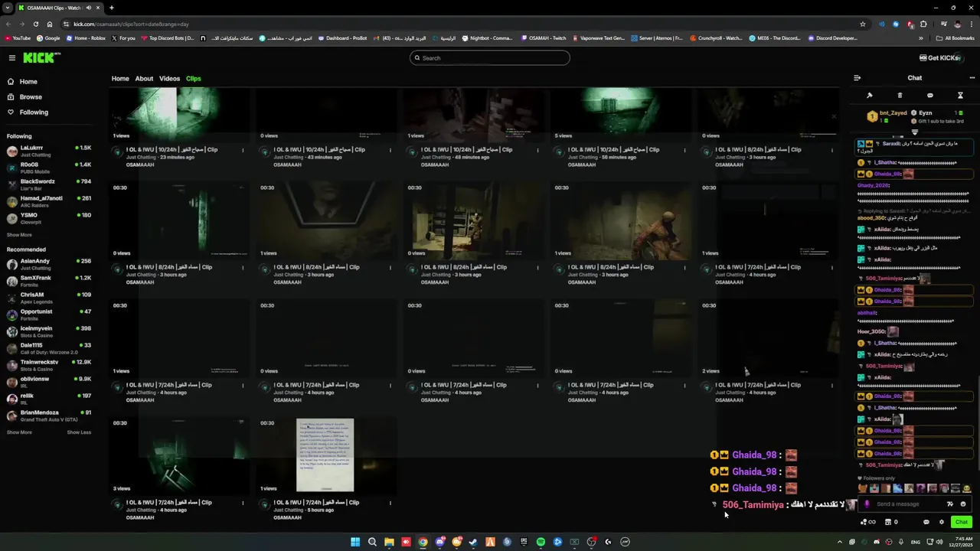Open Trainwreckstv in Recommended list

[x=49, y=365]
